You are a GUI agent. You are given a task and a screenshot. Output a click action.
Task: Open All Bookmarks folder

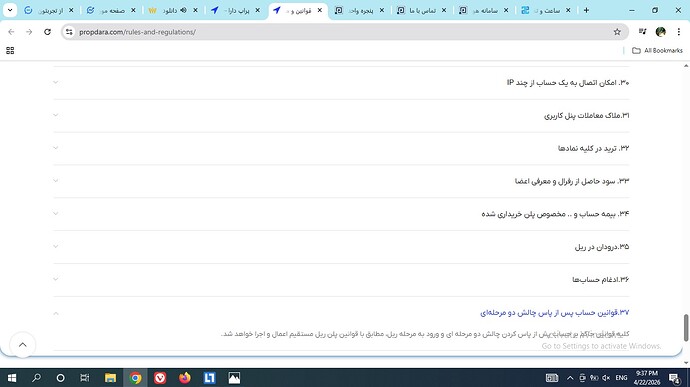click(x=657, y=51)
